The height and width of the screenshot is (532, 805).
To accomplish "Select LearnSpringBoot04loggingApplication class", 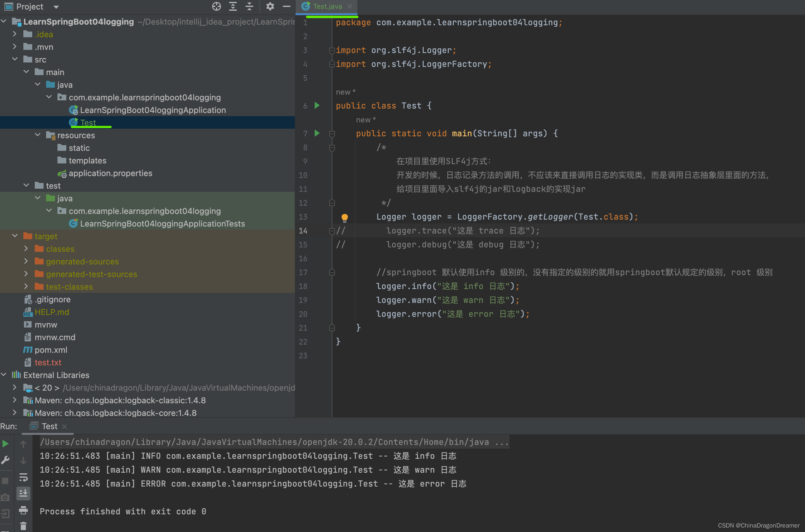I will [x=153, y=110].
